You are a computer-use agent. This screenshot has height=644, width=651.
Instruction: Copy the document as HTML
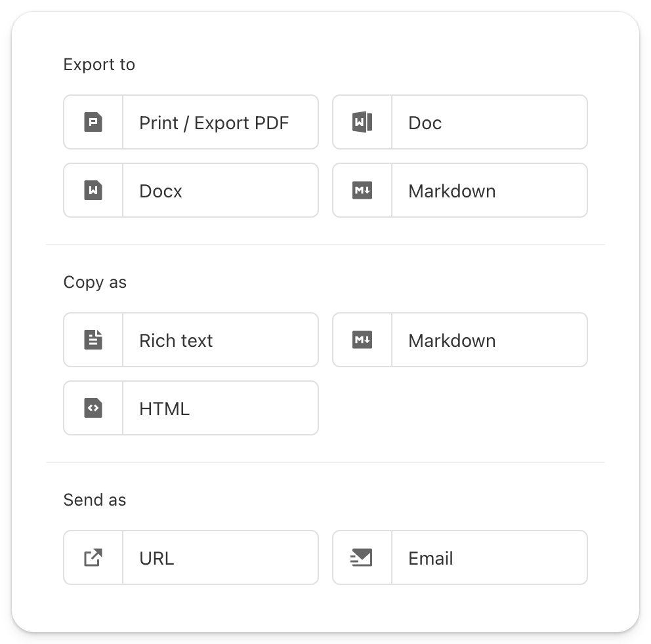(164, 409)
